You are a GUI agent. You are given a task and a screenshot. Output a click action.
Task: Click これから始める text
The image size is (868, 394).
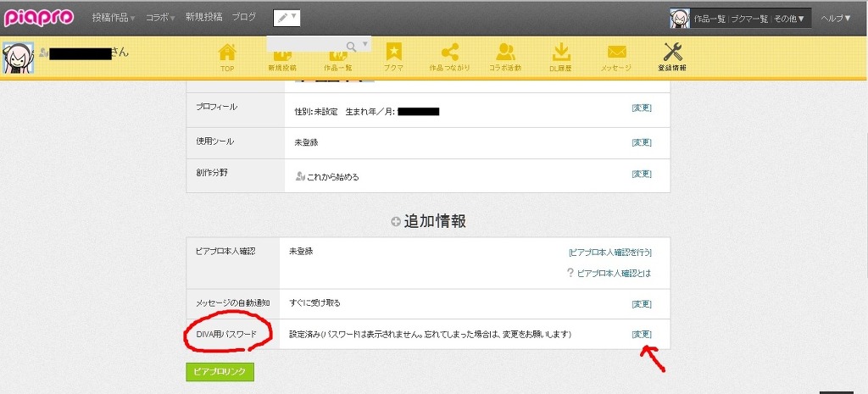pyautogui.click(x=332, y=177)
